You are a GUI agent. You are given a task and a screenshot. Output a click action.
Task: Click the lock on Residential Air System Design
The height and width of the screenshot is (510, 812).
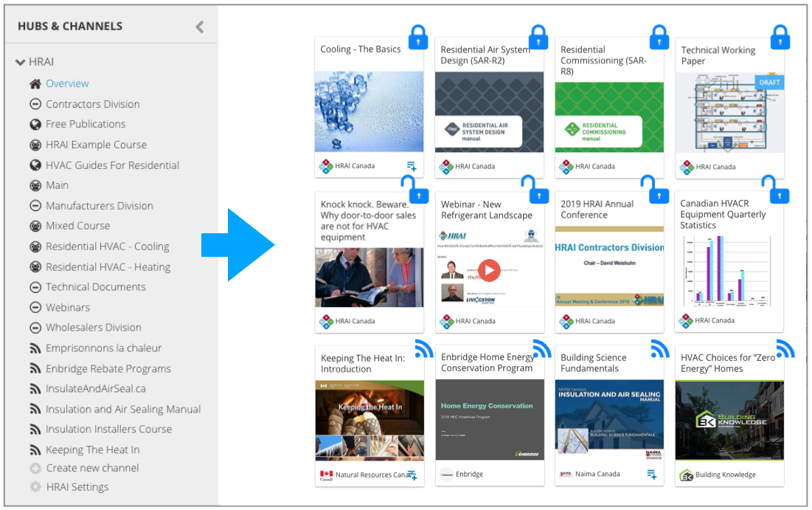tap(538, 38)
